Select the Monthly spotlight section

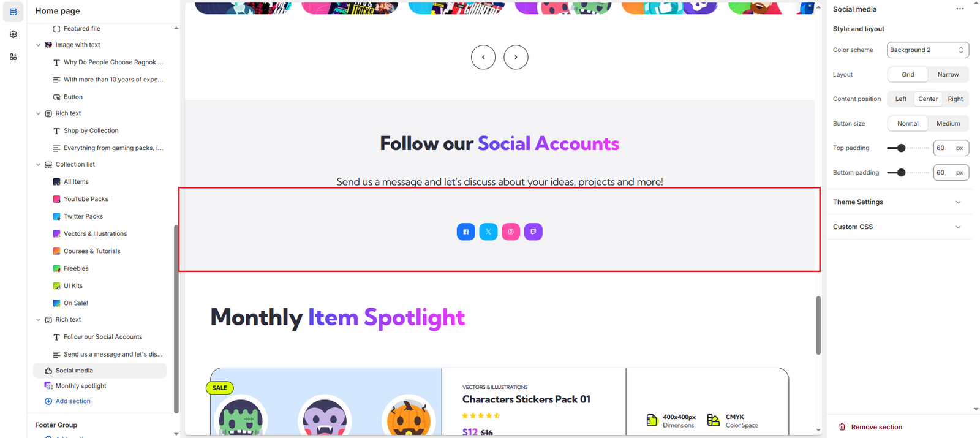81,386
